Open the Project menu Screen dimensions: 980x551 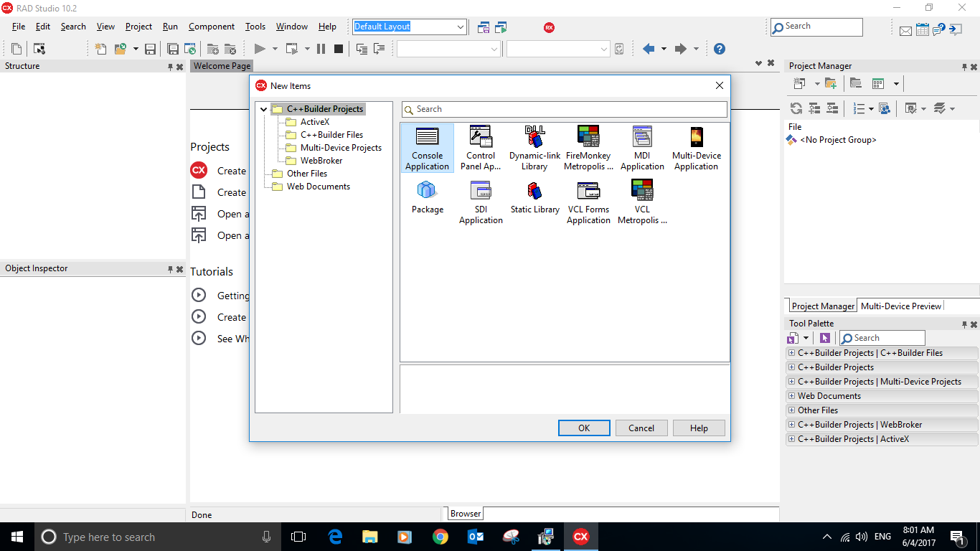[x=138, y=27]
